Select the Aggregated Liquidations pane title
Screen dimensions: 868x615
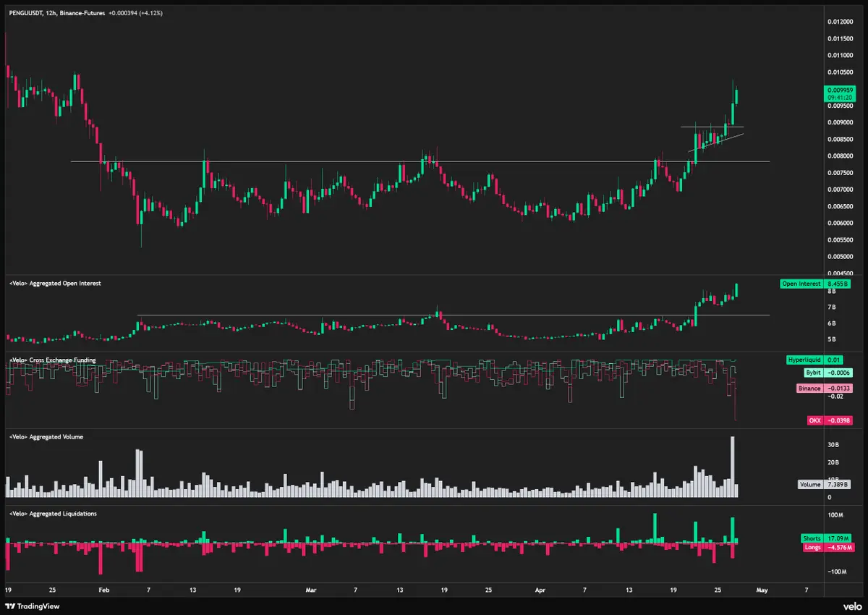tap(51, 513)
